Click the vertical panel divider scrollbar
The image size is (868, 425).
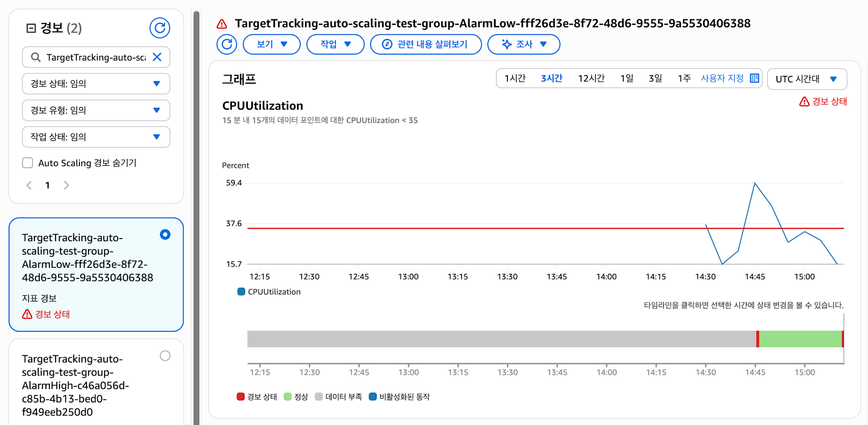pyautogui.click(x=197, y=217)
